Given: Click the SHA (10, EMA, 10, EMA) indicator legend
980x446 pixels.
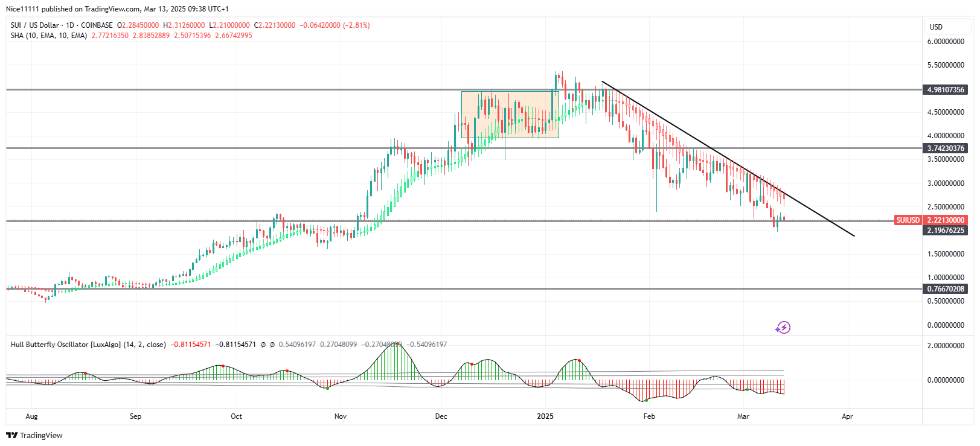Looking at the screenshot, I should point(48,36).
